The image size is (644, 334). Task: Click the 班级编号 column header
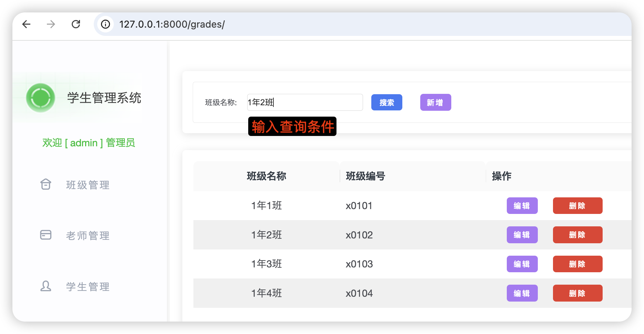pos(365,176)
